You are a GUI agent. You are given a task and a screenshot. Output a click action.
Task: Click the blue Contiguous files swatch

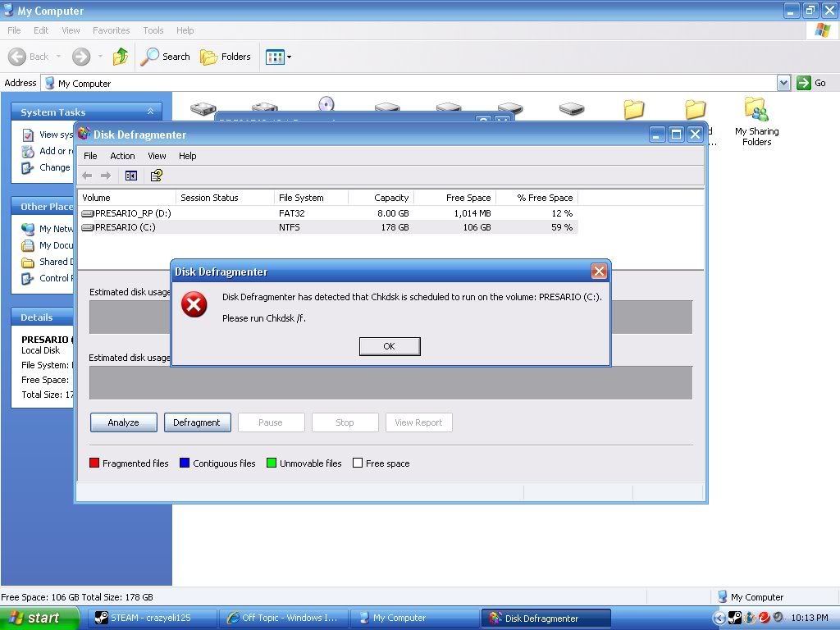coord(185,463)
